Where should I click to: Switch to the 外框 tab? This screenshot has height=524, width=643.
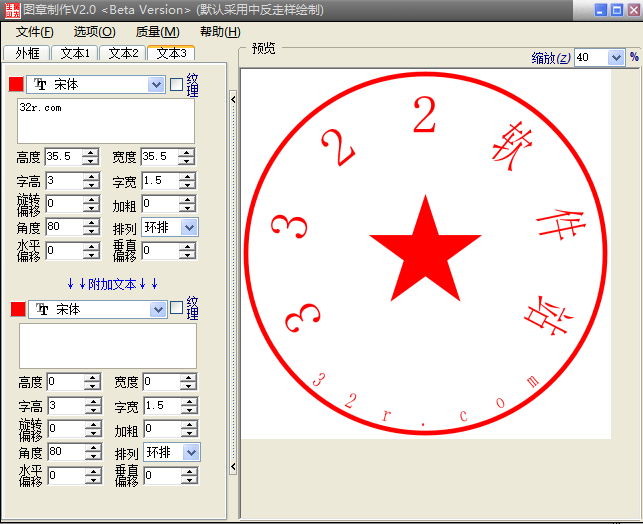(x=26, y=53)
